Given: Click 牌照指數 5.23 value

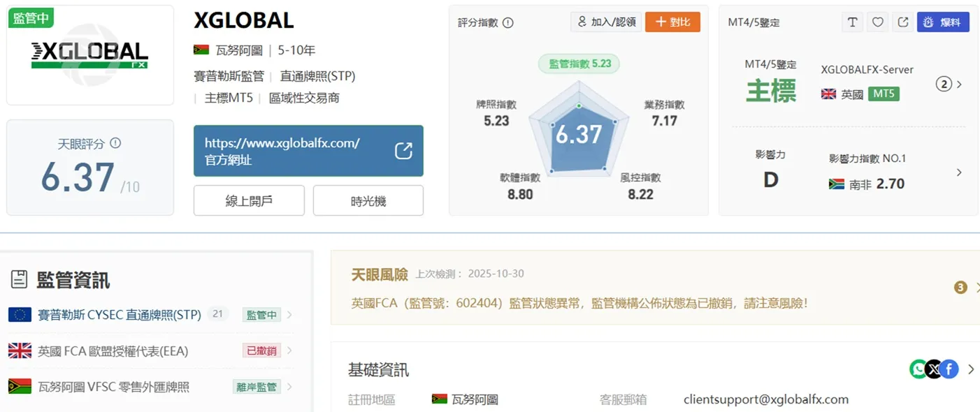Looking at the screenshot, I should pyautogui.click(x=496, y=121).
